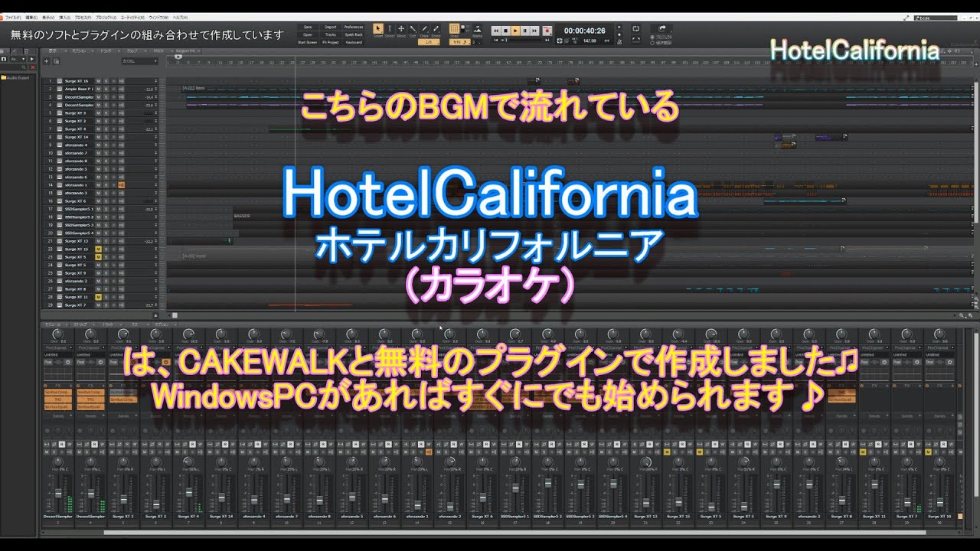
Task: Open the Views menu
Action: click(48, 18)
